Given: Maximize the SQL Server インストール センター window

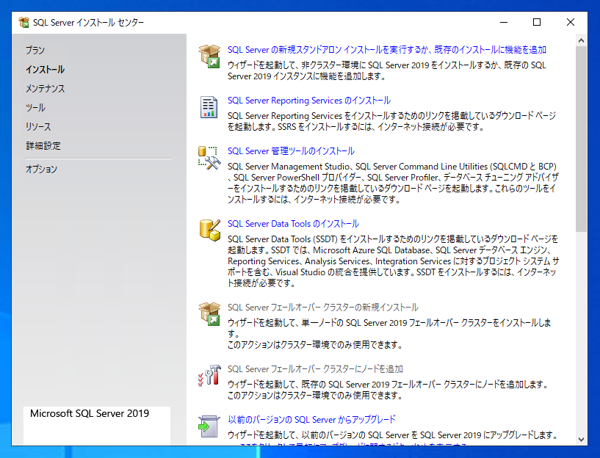Looking at the screenshot, I should point(537,22).
